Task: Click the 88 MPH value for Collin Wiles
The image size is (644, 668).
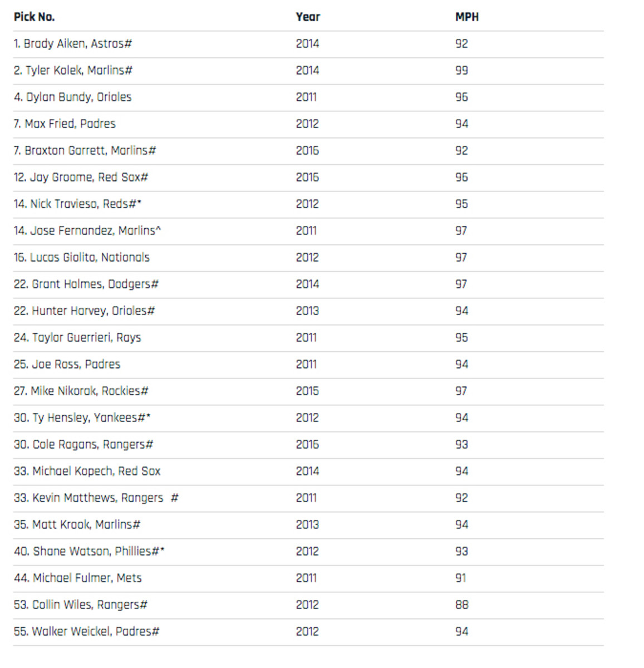Action: pyautogui.click(x=461, y=605)
